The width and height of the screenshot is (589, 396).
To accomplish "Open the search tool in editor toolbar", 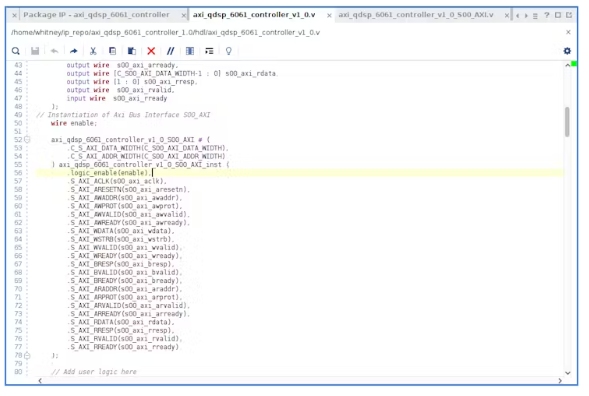I will point(15,51).
